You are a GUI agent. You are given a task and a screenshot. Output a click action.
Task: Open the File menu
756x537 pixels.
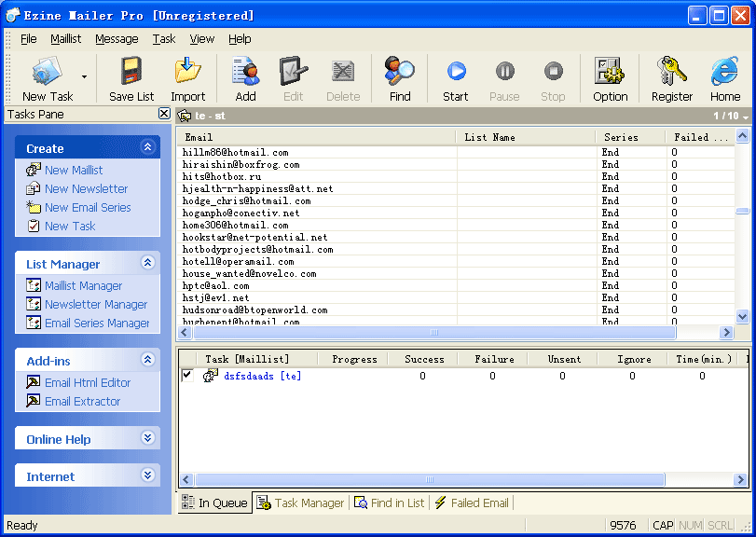point(29,38)
